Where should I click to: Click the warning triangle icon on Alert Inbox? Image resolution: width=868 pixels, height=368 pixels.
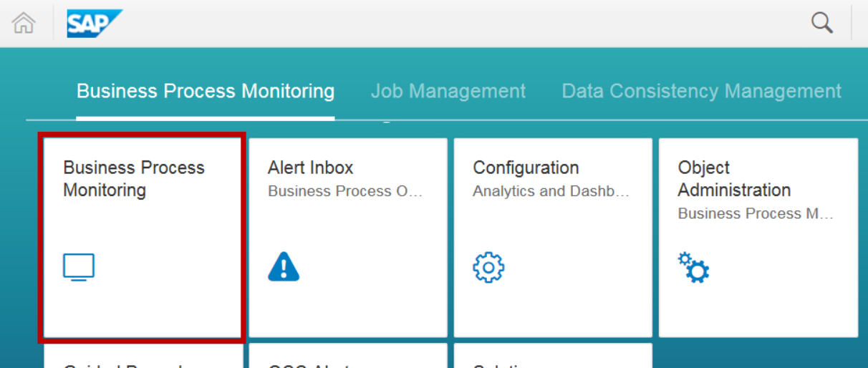(284, 267)
